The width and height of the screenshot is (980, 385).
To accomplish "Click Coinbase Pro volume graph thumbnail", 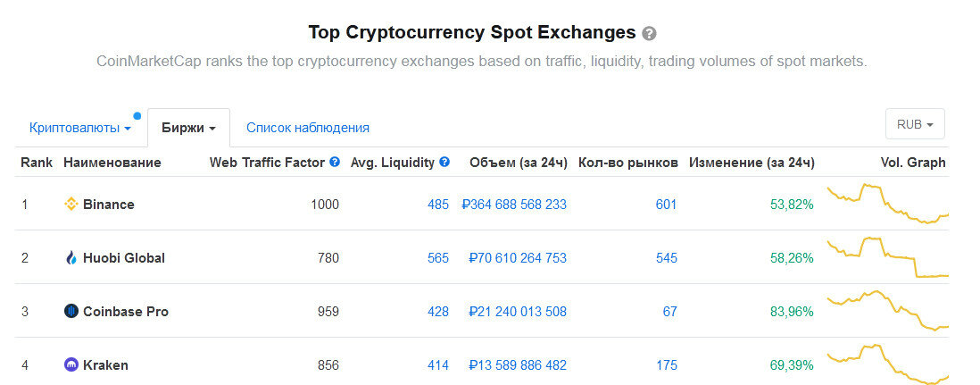I will click(888, 311).
